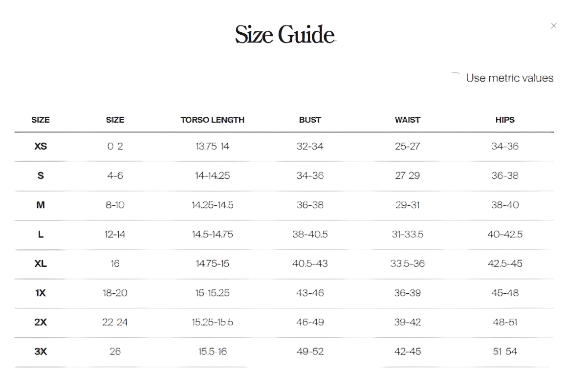Select the XL waist value 33.5-36
Viewport: 566px width, 392px height.
click(x=407, y=263)
